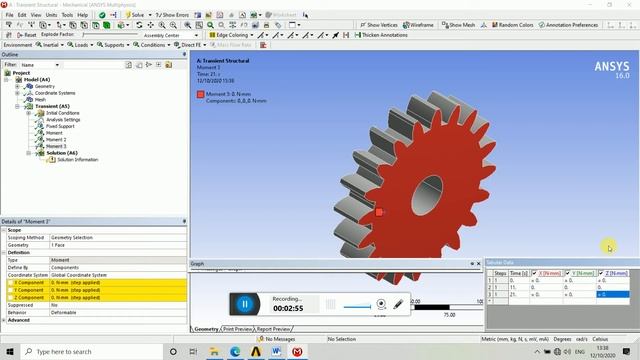Toggle X [N·mm] column checkbox in Tabular Data
The height and width of the screenshot is (360, 640).
pyautogui.click(x=534, y=273)
